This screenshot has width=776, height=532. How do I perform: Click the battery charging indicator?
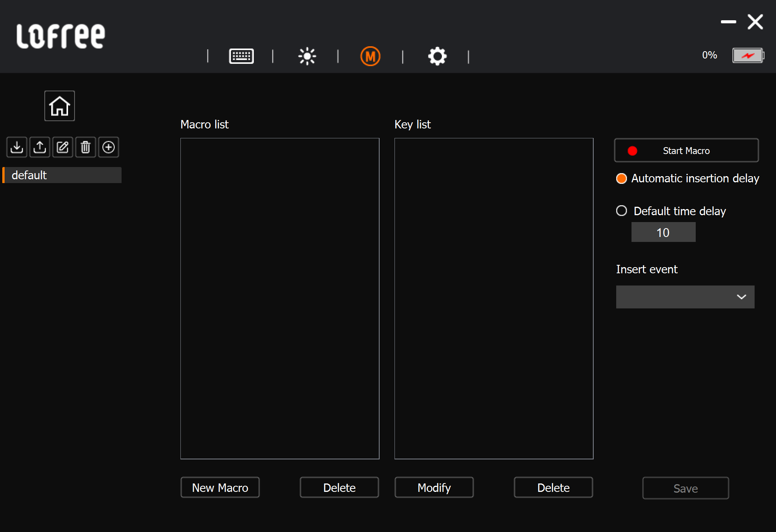tap(748, 55)
